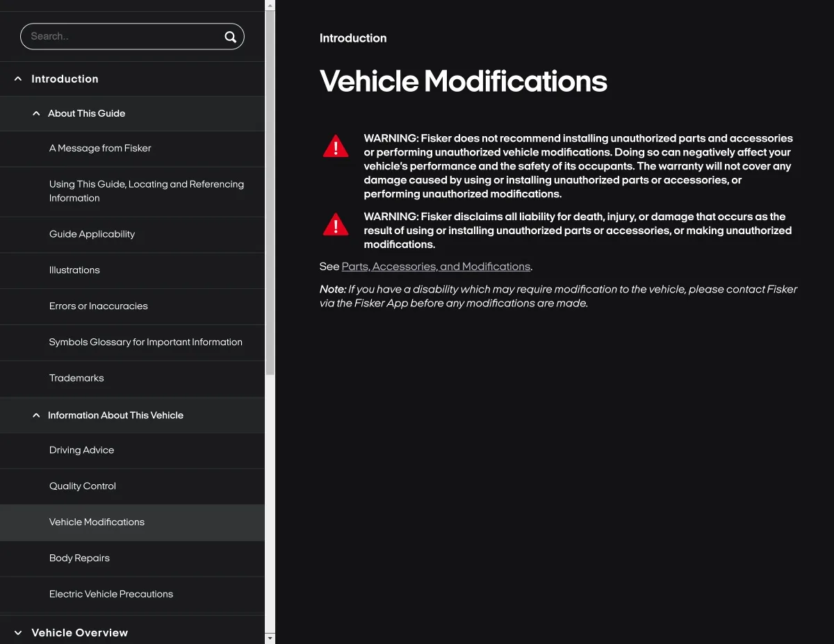Click the second red warning triangle icon
Screen dimensions: 834x644
[x=336, y=224]
